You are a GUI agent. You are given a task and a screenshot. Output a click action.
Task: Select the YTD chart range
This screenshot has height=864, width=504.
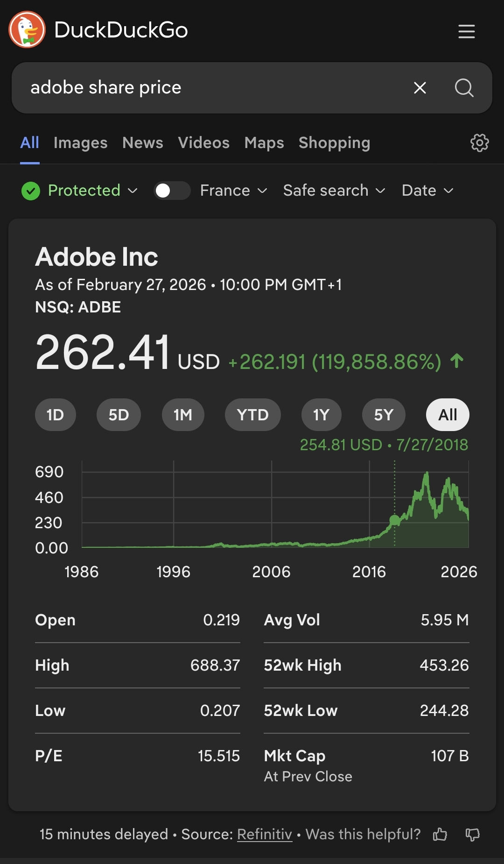pos(252,415)
